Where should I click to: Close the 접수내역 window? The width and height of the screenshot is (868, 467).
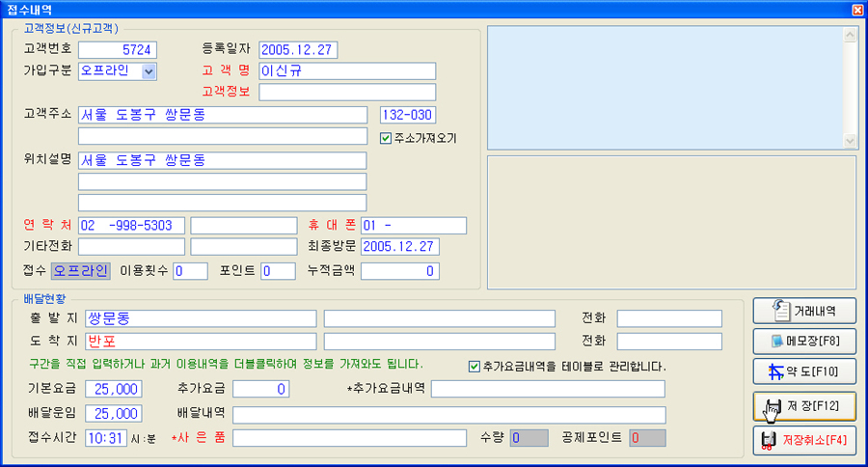pyautogui.click(x=857, y=10)
